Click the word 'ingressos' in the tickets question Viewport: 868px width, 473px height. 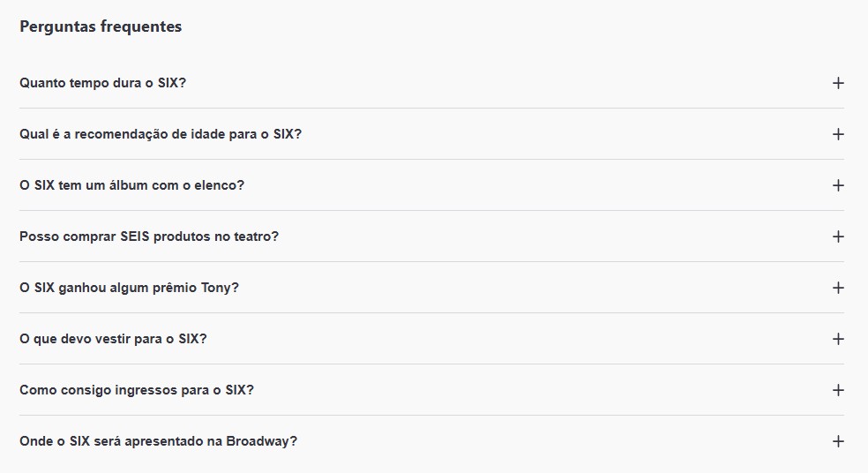pyautogui.click(x=146, y=390)
